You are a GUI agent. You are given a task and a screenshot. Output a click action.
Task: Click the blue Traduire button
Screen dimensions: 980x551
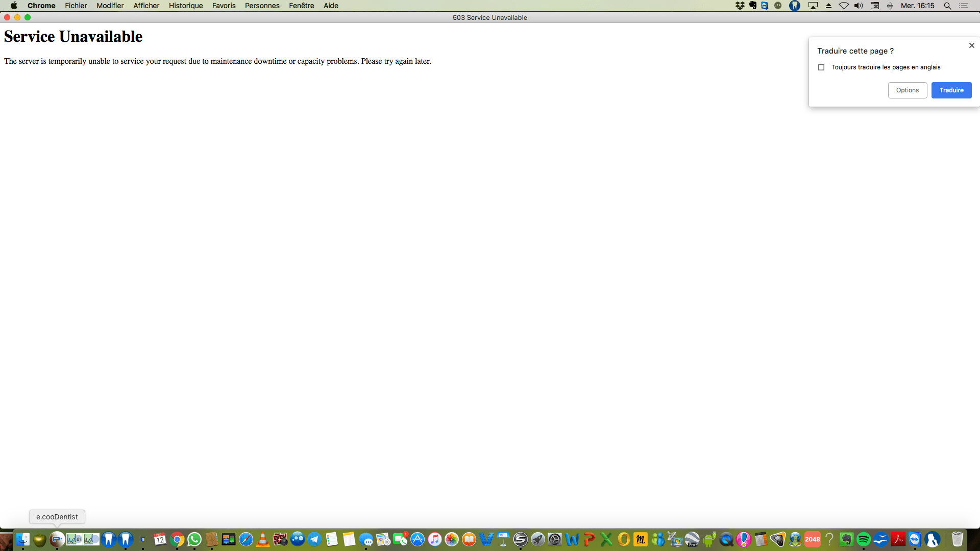[951, 90]
